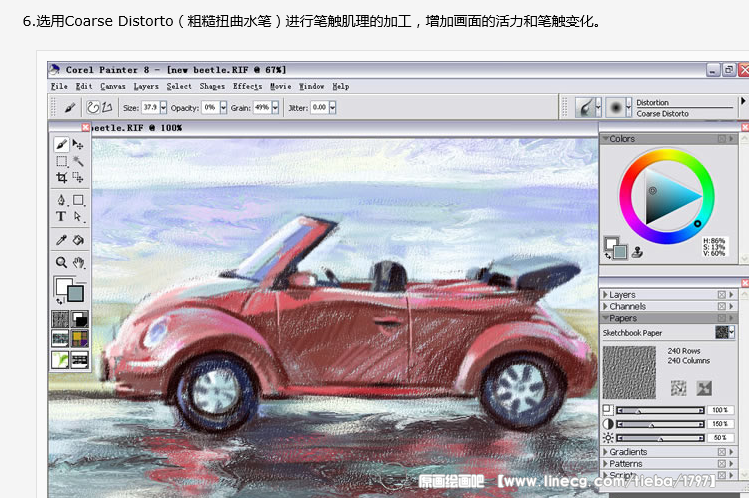Open the look selector in toolbox

point(60,360)
